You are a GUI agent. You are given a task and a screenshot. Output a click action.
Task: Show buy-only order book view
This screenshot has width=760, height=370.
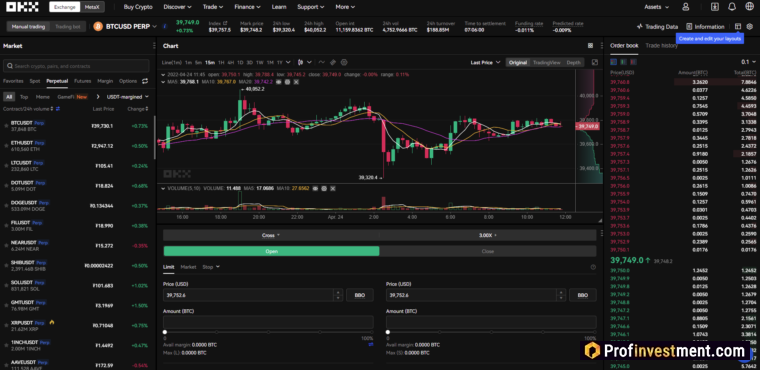[x=624, y=62]
